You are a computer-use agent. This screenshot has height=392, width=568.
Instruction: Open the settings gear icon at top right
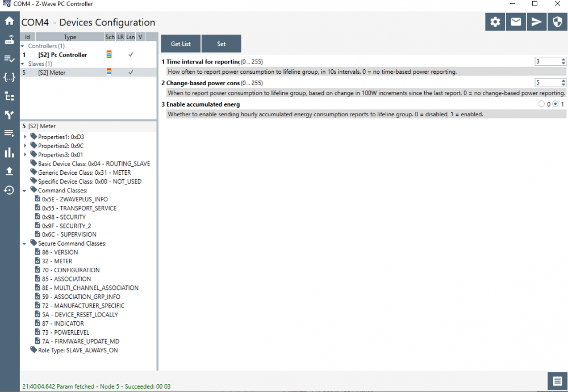pos(495,22)
